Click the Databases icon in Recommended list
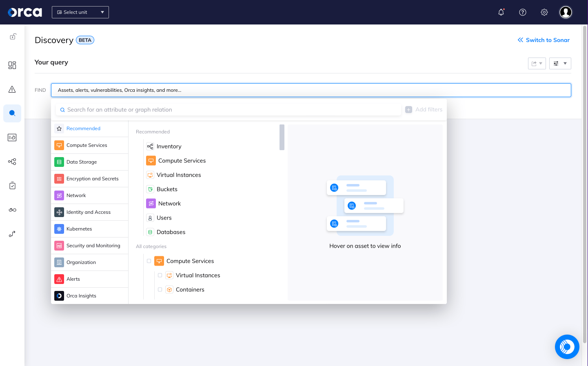 click(150, 232)
